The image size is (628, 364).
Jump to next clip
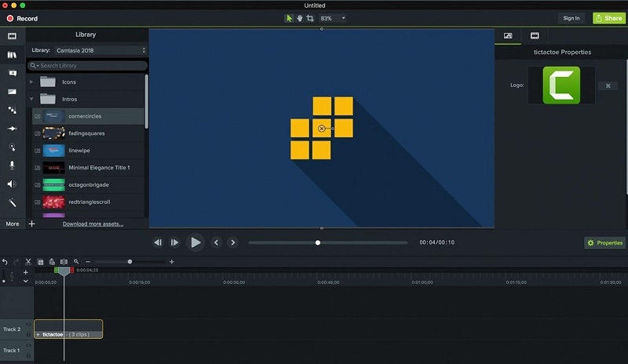(232, 242)
